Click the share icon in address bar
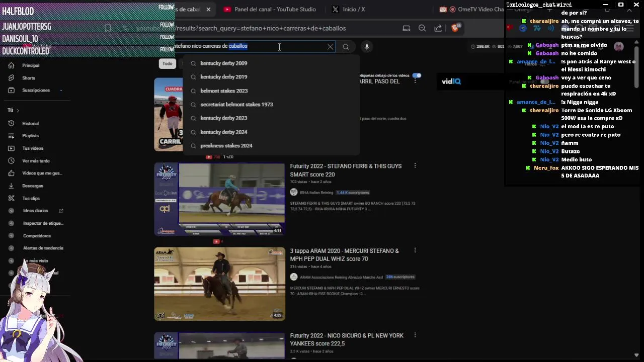Image resolution: width=644 pixels, height=362 pixels. pyautogui.click(x=438, y=28)
